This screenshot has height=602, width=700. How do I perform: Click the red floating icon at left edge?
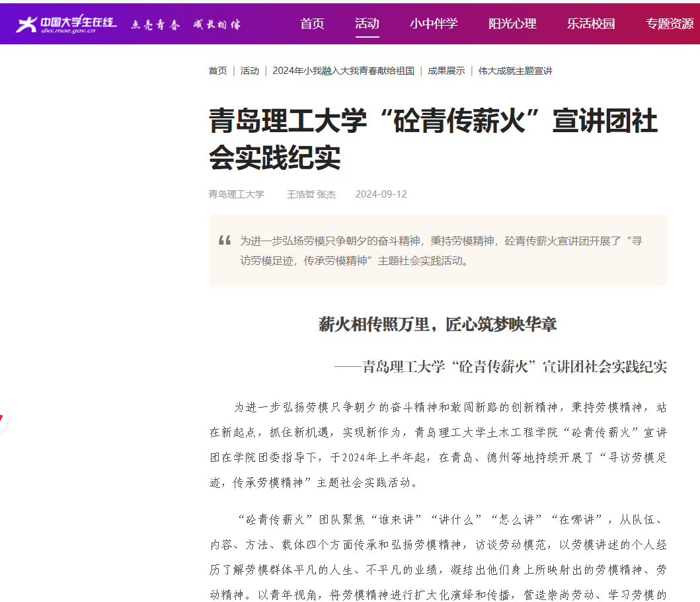tap(2, 419)
